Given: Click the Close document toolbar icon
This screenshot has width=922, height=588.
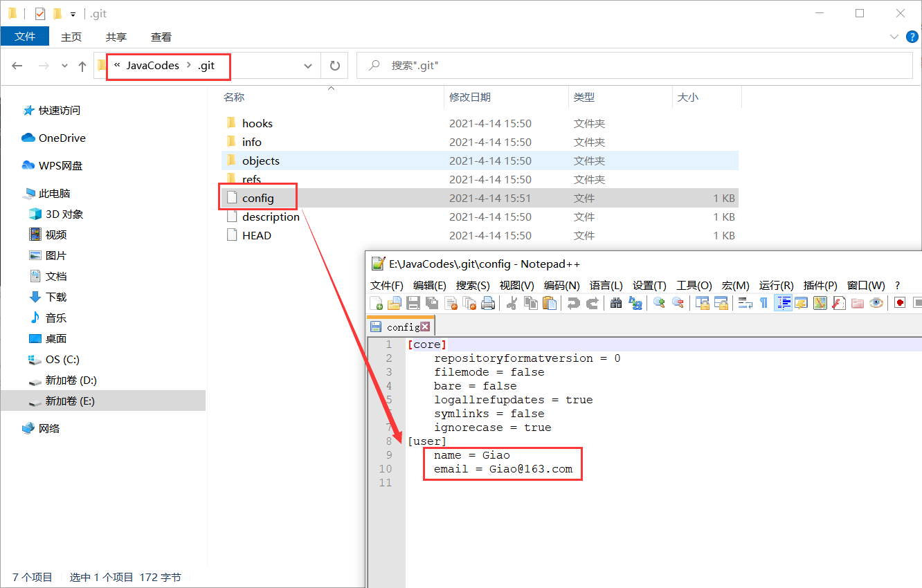Looking at the screenshot, I should 451,302.
